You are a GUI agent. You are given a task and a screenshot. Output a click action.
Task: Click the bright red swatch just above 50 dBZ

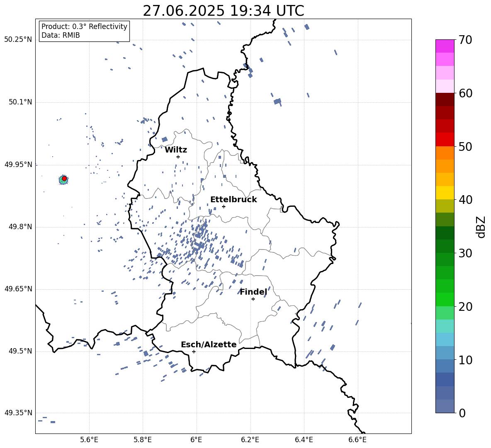tap(445, 140)
